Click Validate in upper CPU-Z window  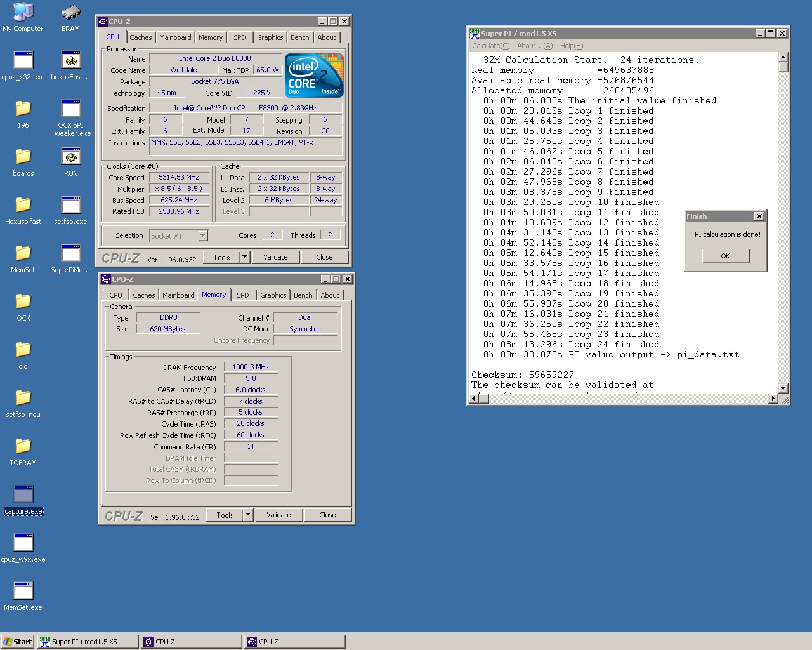pyautogui.click(x=275, y=257)
